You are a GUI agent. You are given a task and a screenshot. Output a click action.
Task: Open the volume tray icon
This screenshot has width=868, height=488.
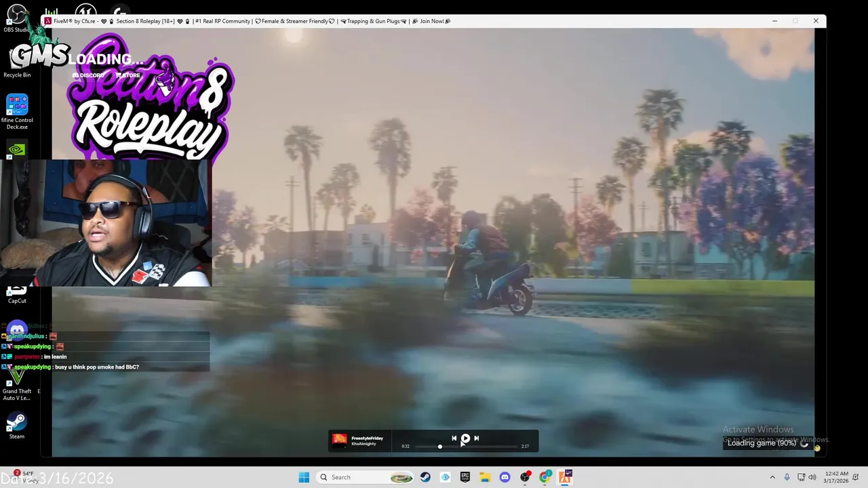click(812, 477)
